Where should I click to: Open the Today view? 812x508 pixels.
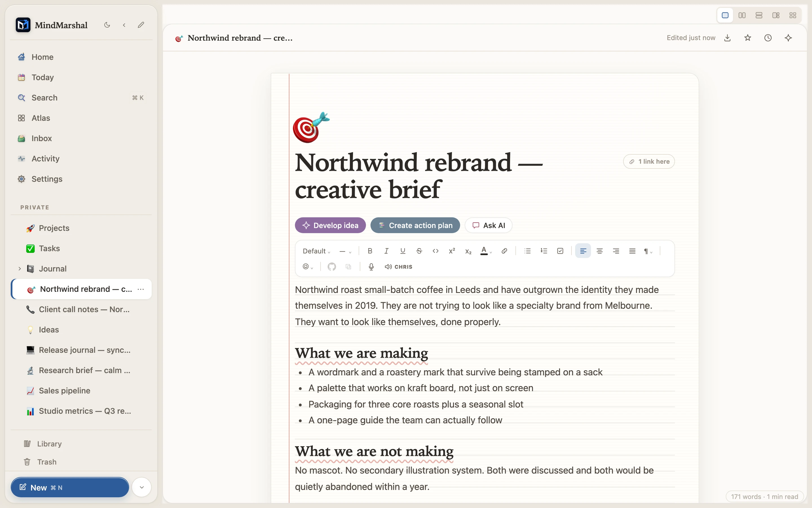(x=81, y=77)
